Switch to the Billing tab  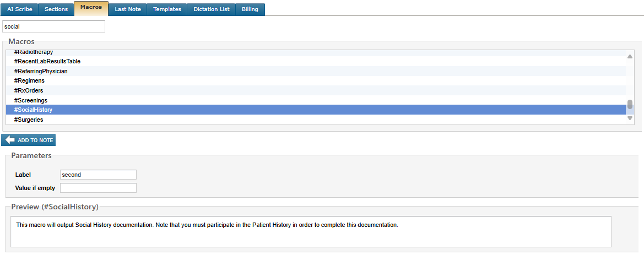click(x=250, y=9)
